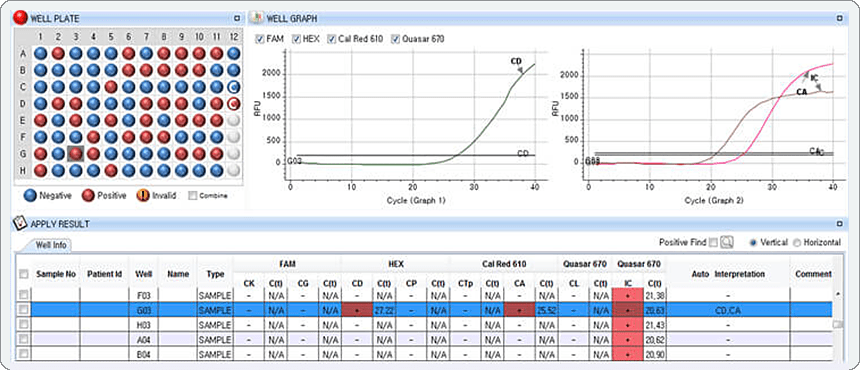
Task: Toggle the HEX channel checkbox
Action: (x=296, y=39)
